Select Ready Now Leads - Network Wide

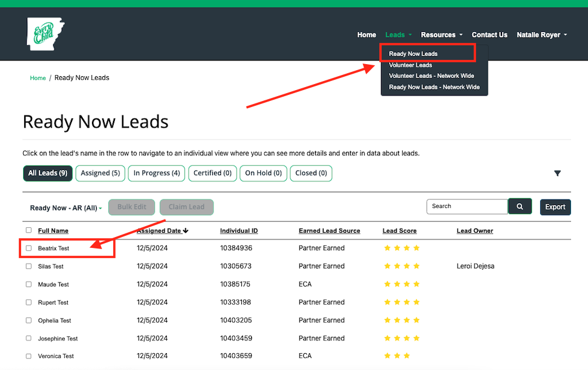(434, 87)
